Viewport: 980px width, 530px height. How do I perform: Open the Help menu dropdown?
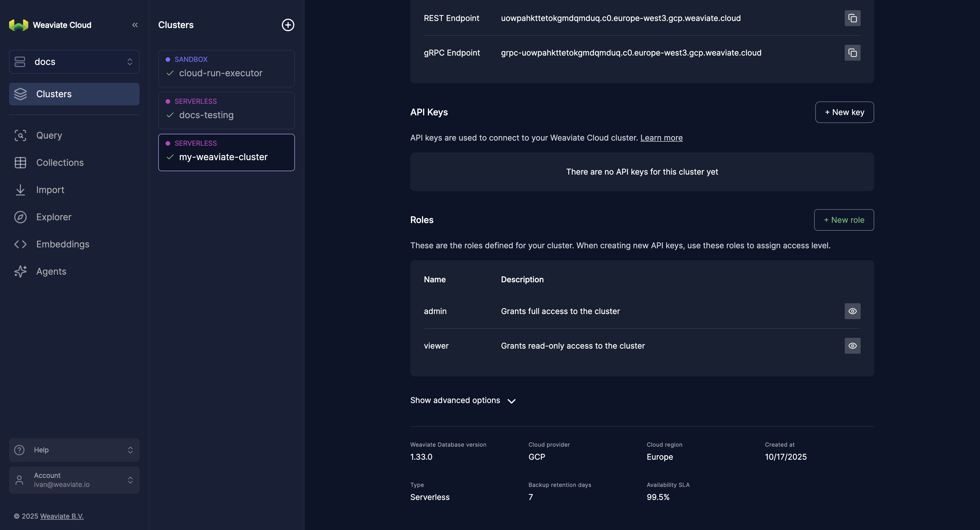tap(74, 450)
